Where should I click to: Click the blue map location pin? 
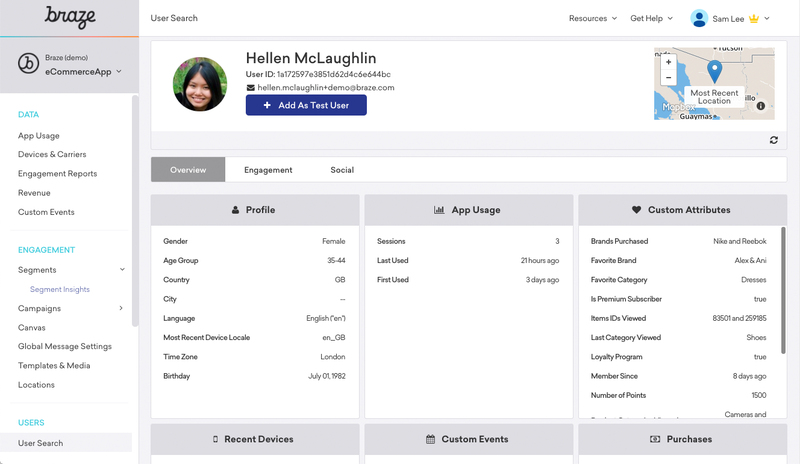click(x=714, y=71)
